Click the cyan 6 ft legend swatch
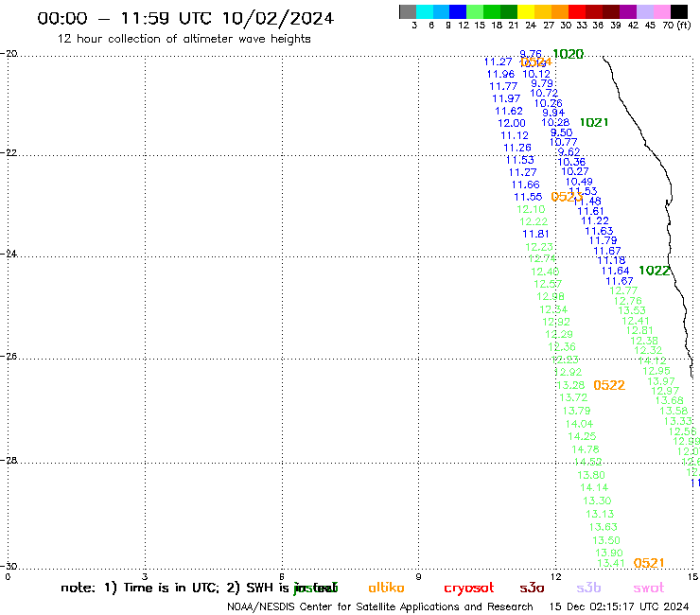The width and height of the screenshot is (700, 615). pos(425,11)
